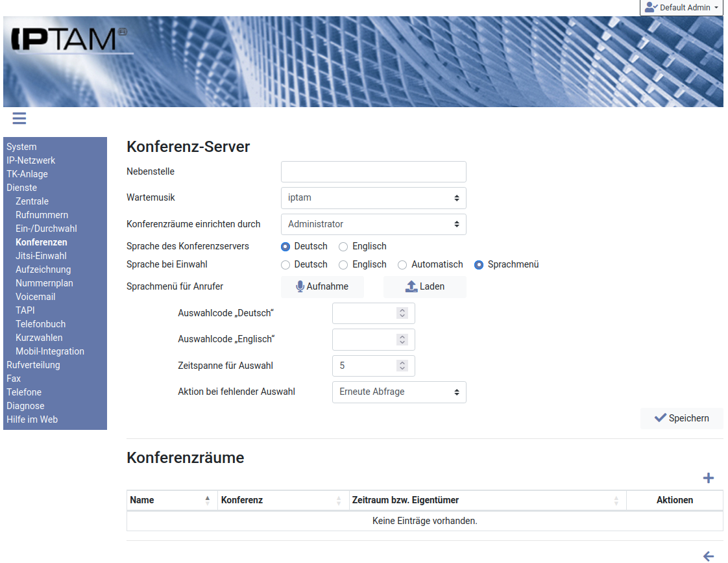
Task: Click the Aufnahme microphone button
Action: coord(322,286)
